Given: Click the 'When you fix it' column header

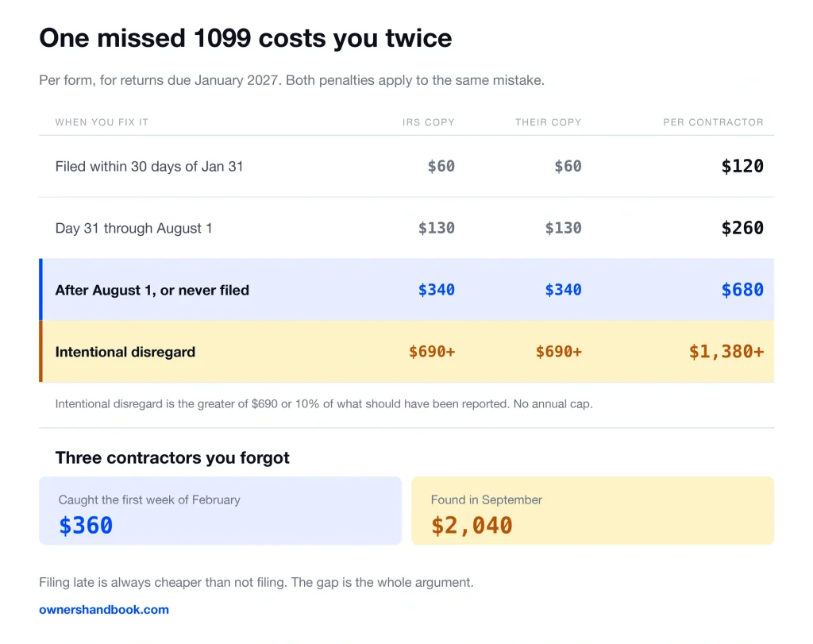Looking at the screenshot, I should [x=102, y=122].
